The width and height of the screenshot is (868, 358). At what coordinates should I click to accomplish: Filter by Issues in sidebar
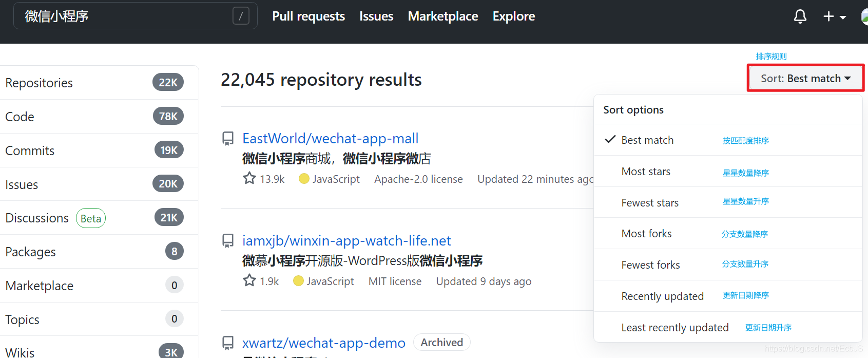tap(99, 184)
